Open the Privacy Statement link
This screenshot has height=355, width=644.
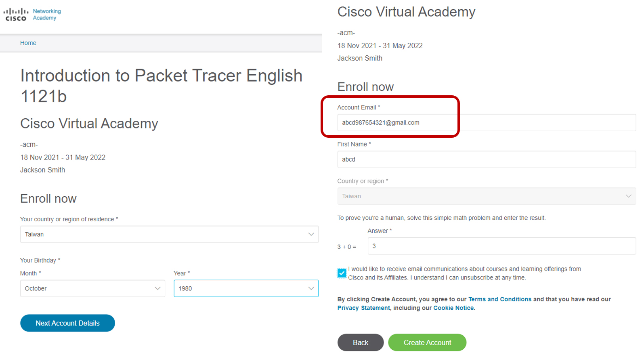coord(364,308)
